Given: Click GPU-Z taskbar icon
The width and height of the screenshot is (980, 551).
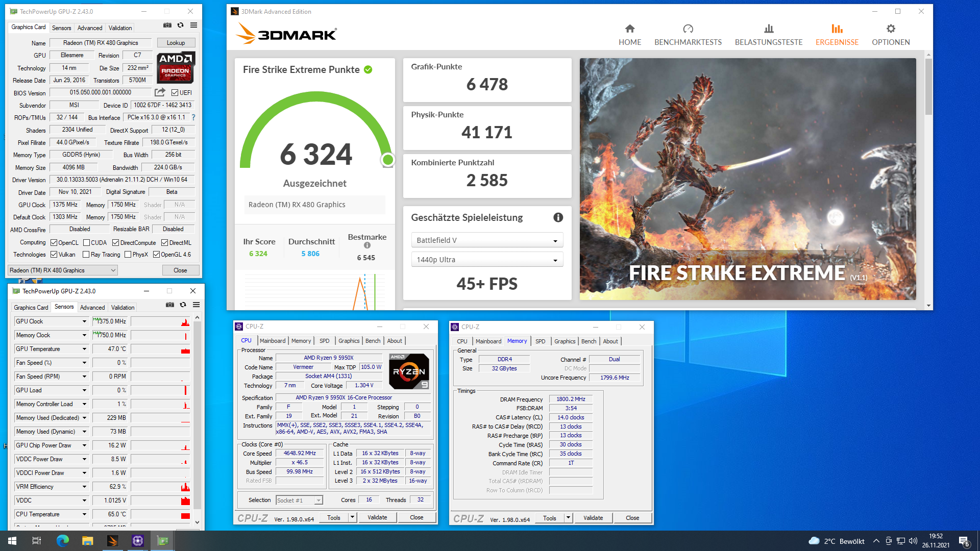Looking at the screenshot, I should click(163, 541).
